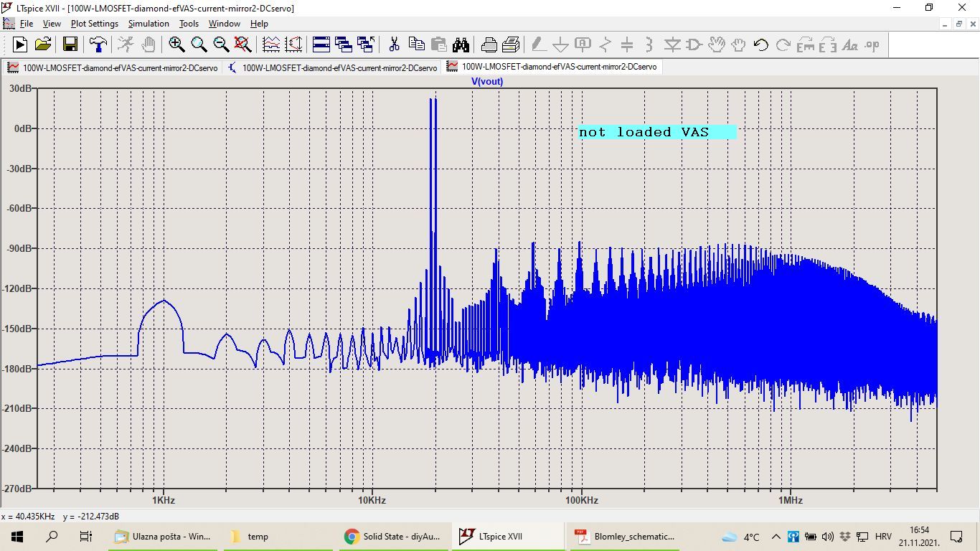
Task: Click the cursor coordinates in status bar
Action: coord(60,517)
